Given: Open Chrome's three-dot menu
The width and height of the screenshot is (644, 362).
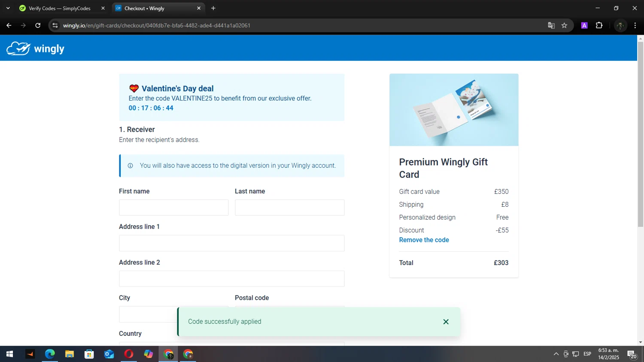Looking at the screenshot, I should pyautogui.click(x=635, y=25).
